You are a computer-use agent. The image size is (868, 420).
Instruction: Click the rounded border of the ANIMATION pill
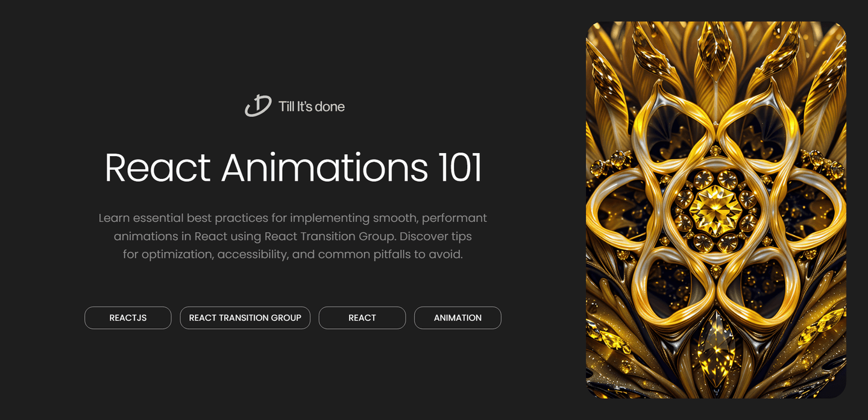click(x=458, y=307)
